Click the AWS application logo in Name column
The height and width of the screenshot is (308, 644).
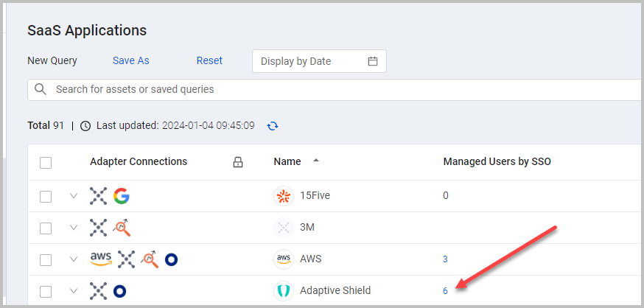tap(284, 259)
